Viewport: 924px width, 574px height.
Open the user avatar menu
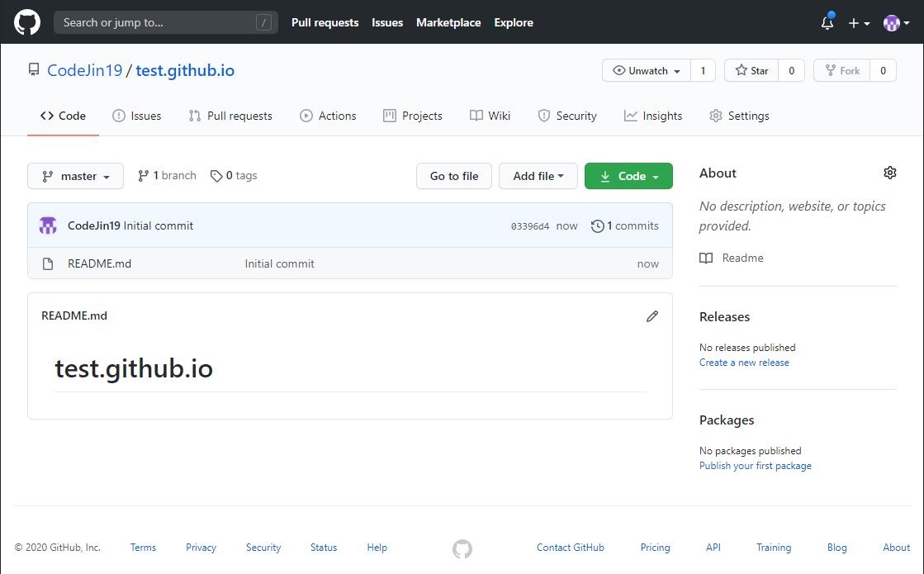pyautogui.click(x=896, y=23)
